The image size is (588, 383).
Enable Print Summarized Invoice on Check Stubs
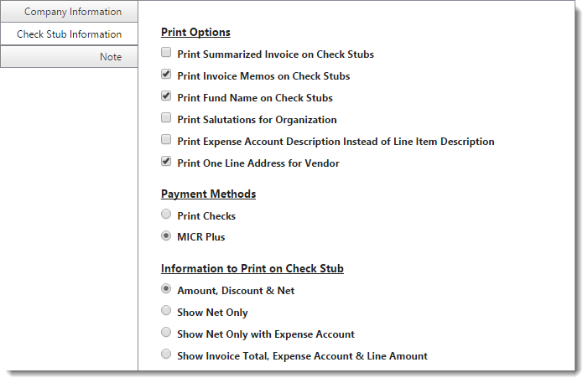166,54
